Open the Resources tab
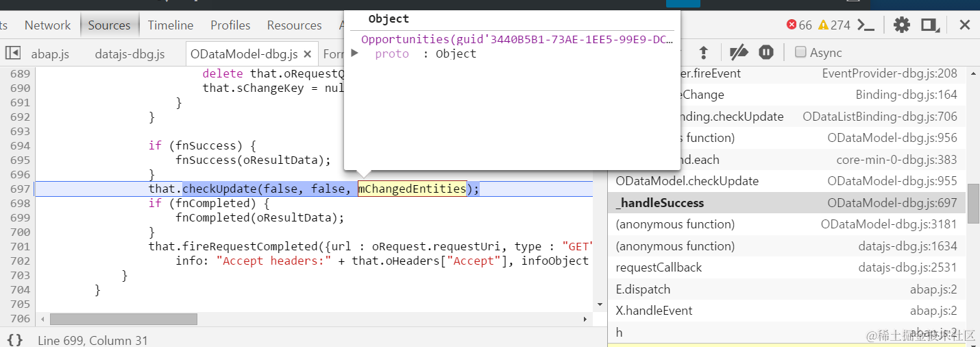 tap(295, 25)
